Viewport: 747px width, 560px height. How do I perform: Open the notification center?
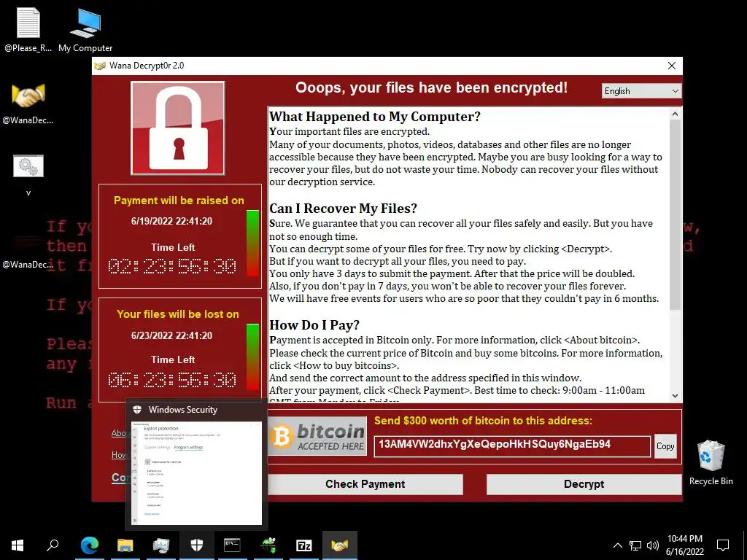tap(723, 545)
